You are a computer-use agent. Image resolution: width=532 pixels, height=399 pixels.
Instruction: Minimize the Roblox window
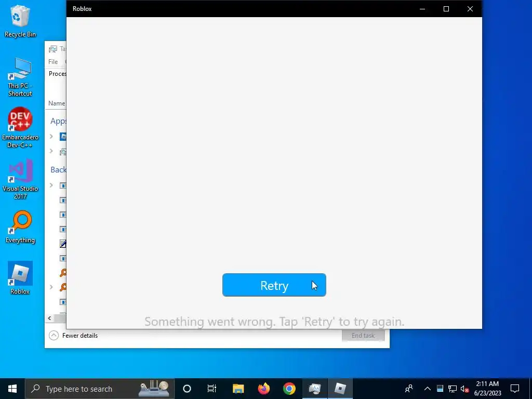[422, 9]
